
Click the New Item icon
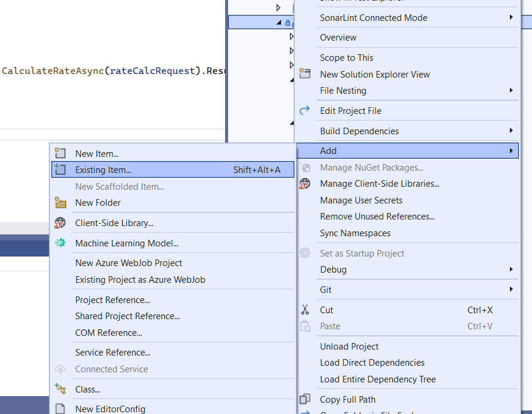click(x=60, y=153)
